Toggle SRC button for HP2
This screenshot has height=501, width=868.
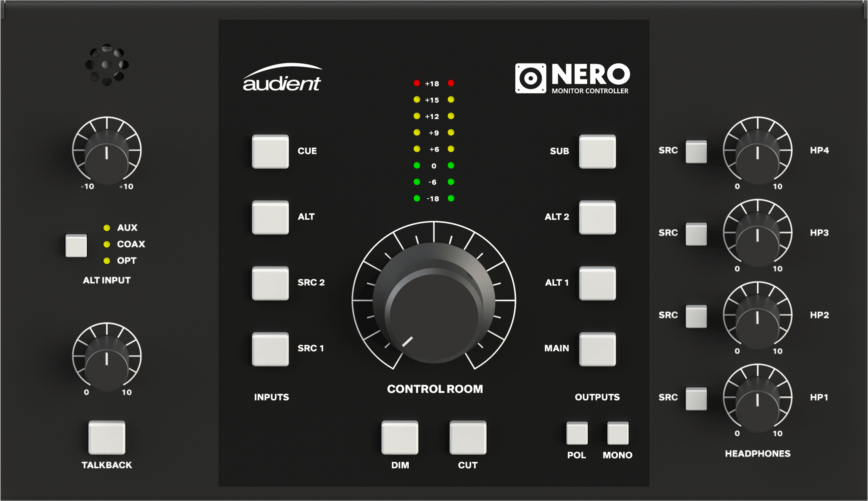(696, 316)
